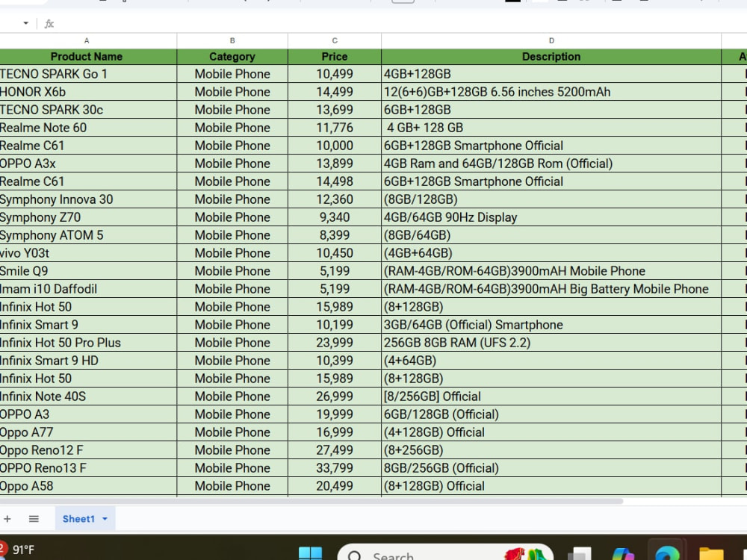
Task: Select the Symphony ATOM 5 cell
Action: click(x=88, y=235)
